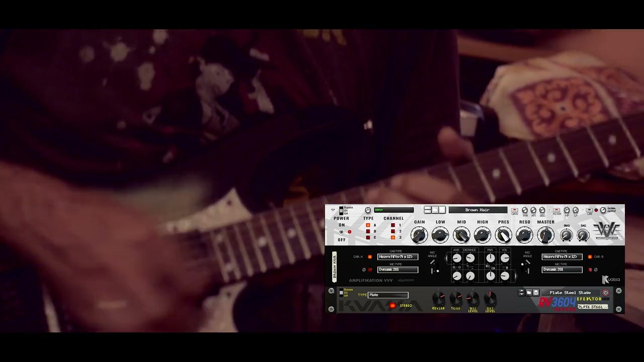Open the reverb patch browser folder icon
The image size is (644, 362).
pos(529,293)
